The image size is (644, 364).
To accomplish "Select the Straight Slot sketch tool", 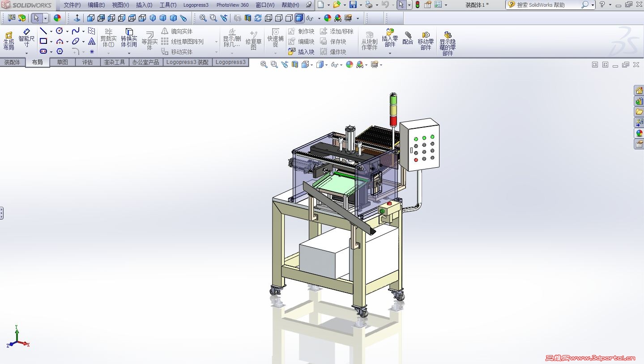I will point(43,51).
